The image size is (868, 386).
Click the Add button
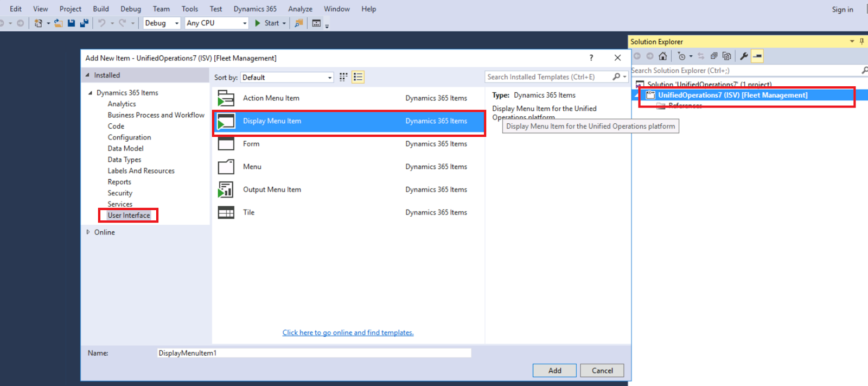click(554, 370)
